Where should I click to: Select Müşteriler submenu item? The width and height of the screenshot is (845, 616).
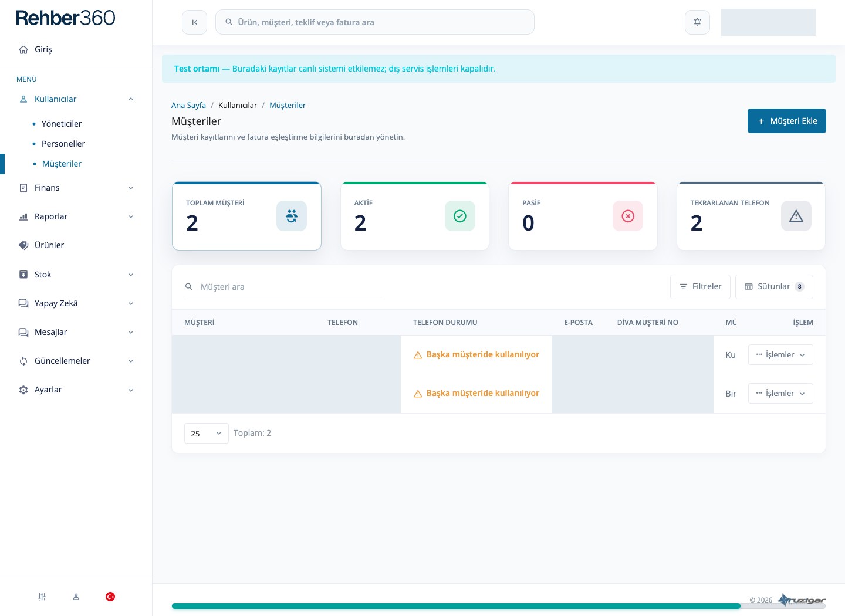point(62,164)
